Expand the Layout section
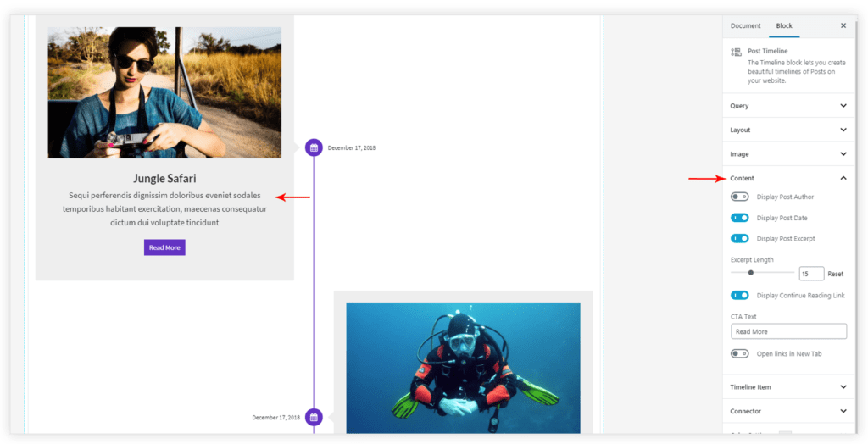This screenshot has height=444, width=868. click(x=788, y=130)
